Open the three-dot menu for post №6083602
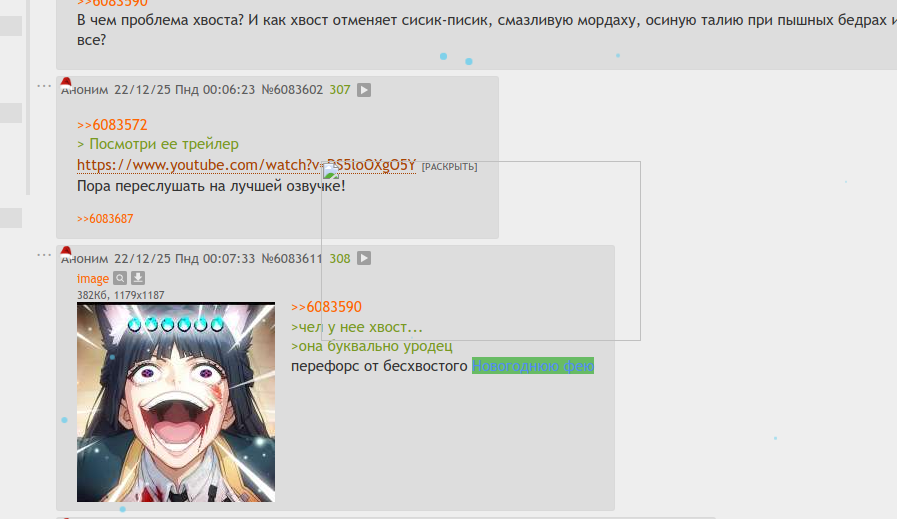The image size is (897, 519). (x=44, y=86)
